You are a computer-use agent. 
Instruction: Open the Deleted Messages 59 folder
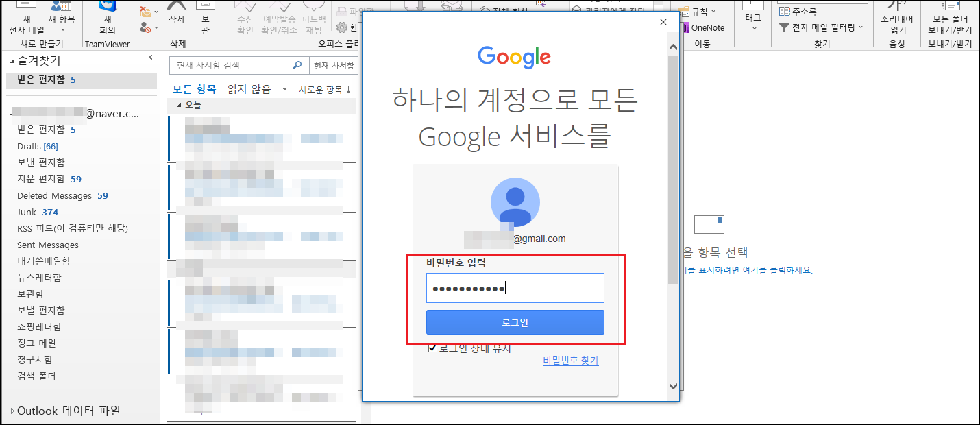coord(62,195)
